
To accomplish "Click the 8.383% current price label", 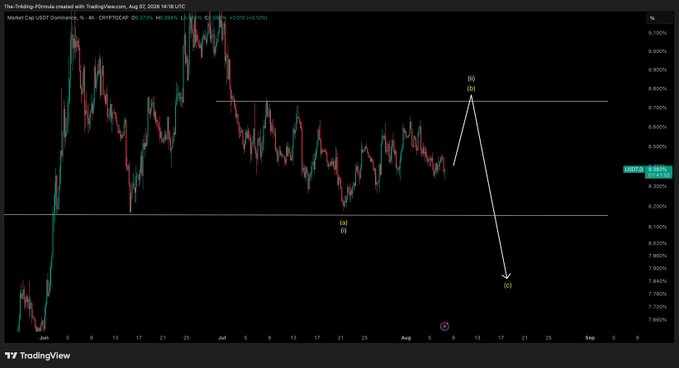I will point(658,169).
